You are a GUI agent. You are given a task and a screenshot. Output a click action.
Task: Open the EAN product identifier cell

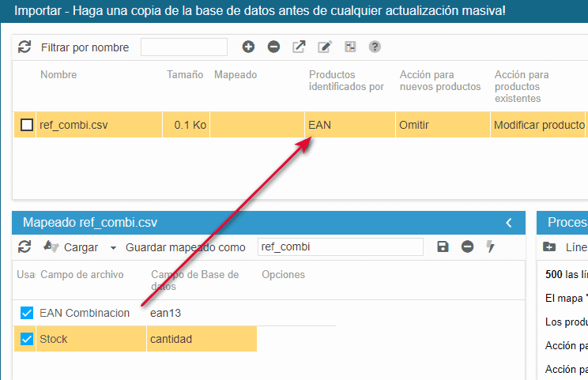(x=349, y=125)
